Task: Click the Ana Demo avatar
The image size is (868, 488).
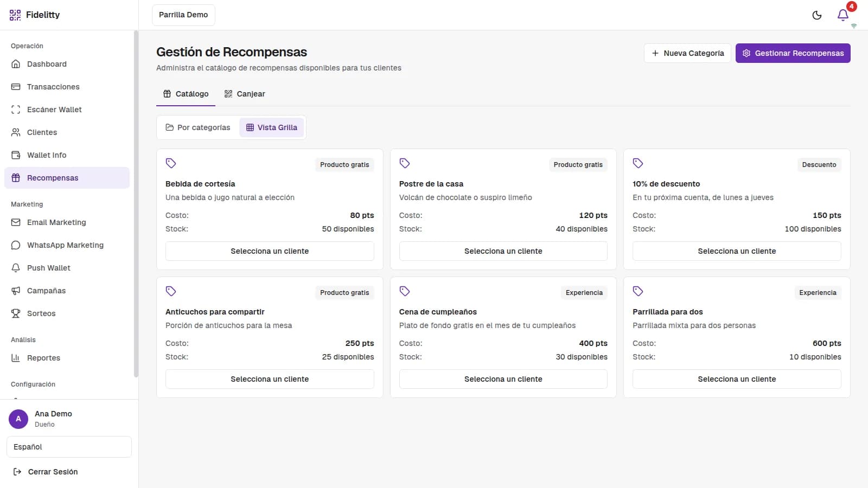Action: 18,419
